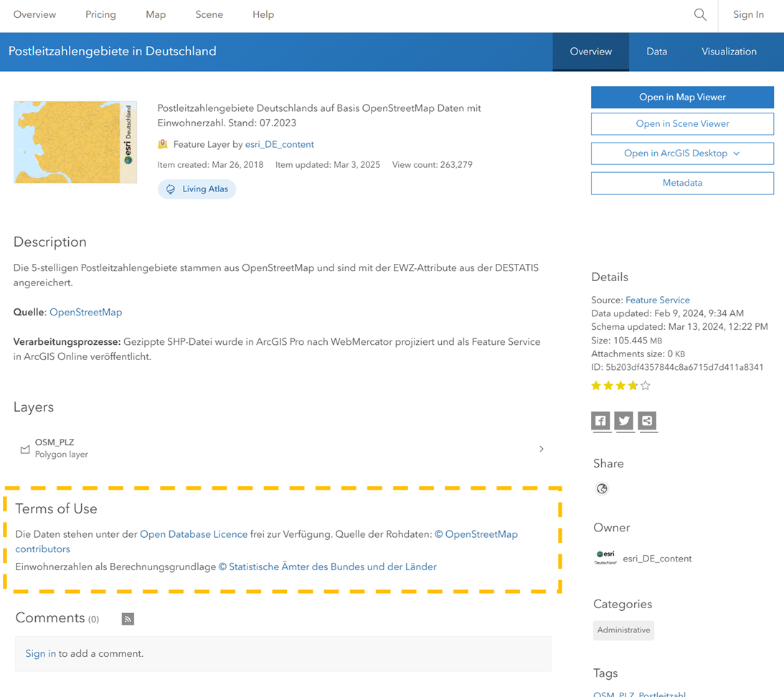This screenshot has height=697, width=784.
Task: Switch to the Data tab
Action: (x=656, y=52)
